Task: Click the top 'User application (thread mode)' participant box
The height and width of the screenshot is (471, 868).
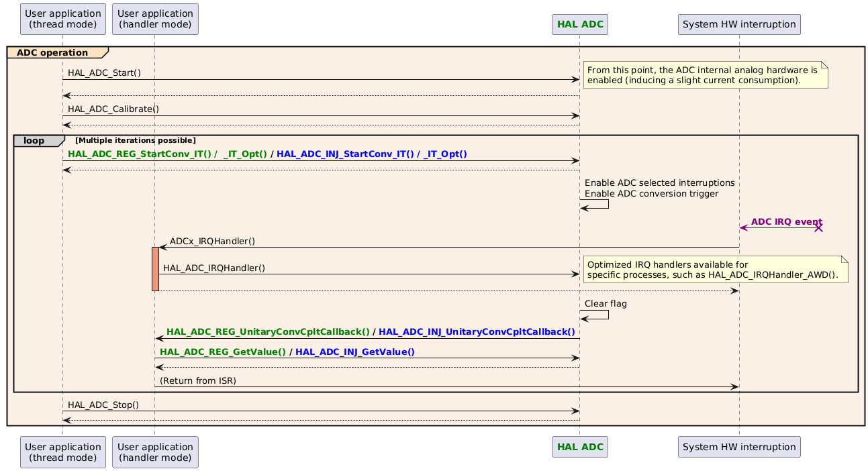Action: pos(63,19)
